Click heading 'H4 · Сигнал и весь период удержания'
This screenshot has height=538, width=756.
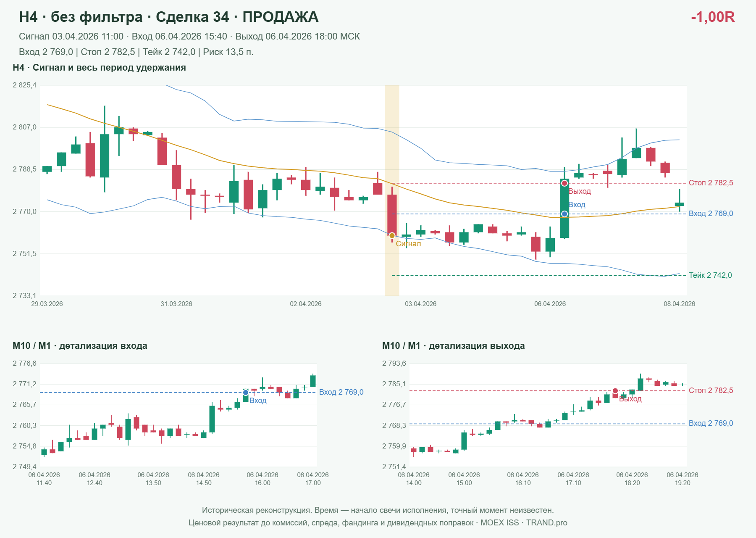[99, 68]
